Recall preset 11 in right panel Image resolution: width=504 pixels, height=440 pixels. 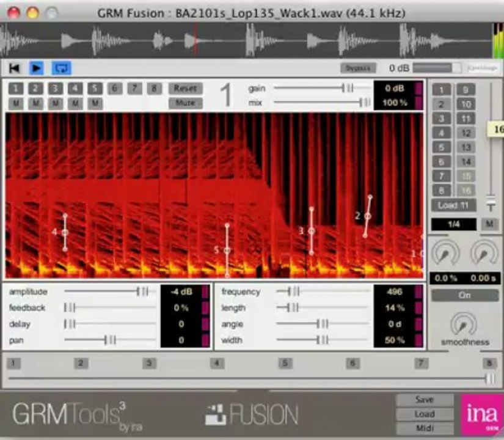pos(466,119)
